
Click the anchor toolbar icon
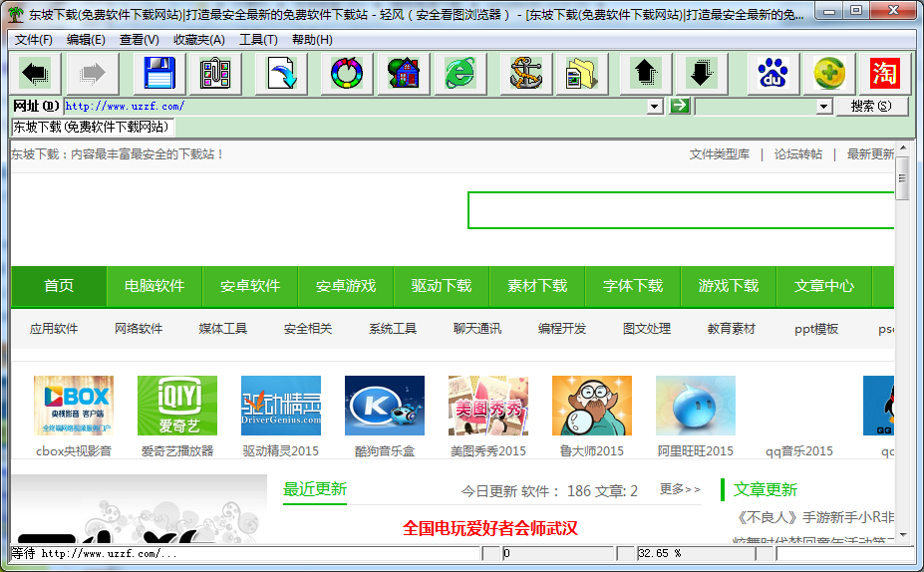[525, 74]
